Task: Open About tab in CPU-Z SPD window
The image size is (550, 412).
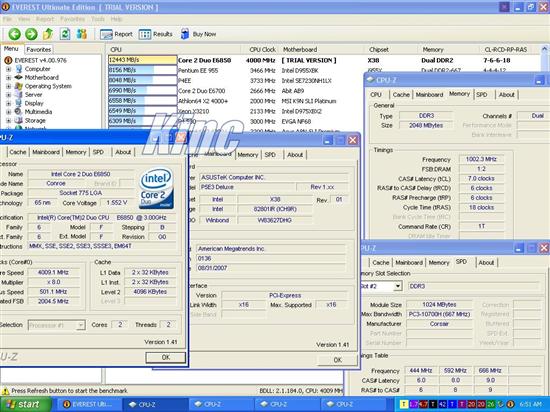Action: (x=486, y=263)
